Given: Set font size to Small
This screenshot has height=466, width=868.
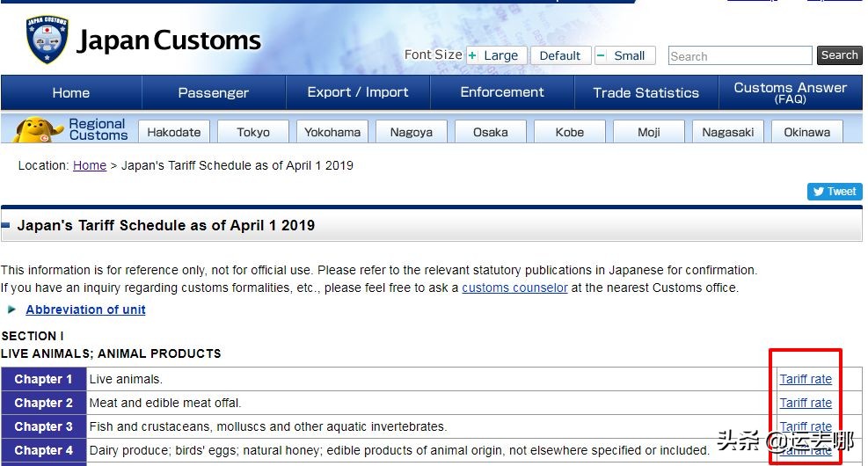Looking at the screenshot, I should (x=624, y=55).
